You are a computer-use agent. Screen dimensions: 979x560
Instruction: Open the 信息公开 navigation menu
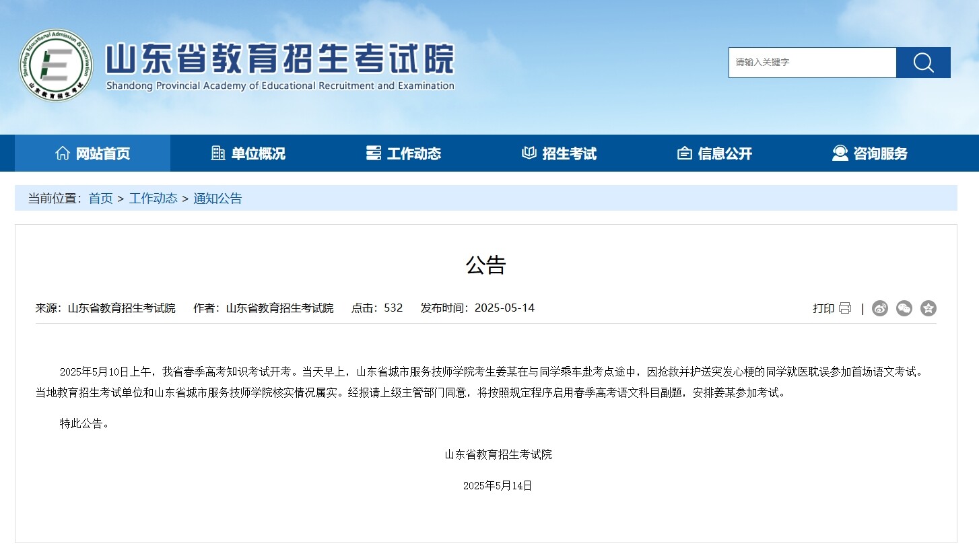(x=714, y=153)
